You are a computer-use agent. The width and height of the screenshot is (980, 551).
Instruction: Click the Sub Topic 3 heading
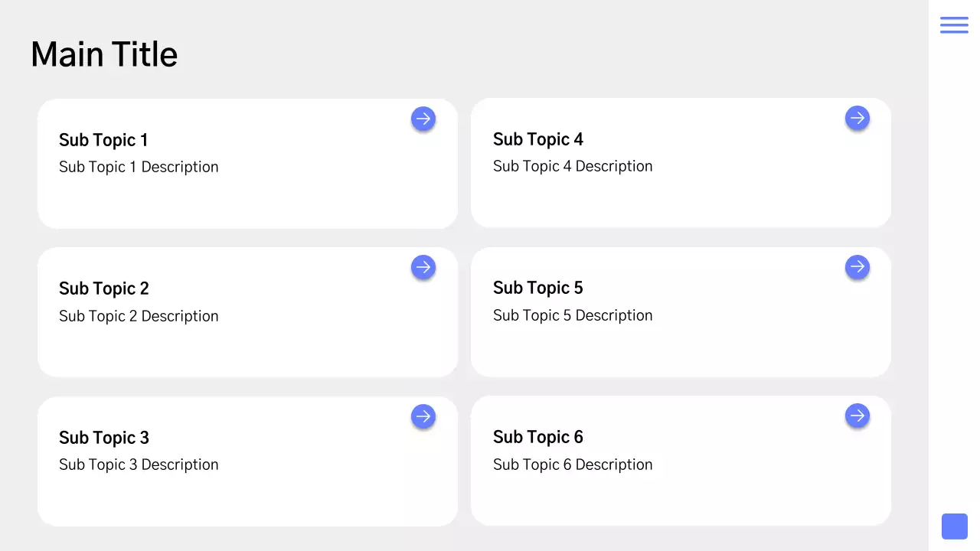coord(104,438)
